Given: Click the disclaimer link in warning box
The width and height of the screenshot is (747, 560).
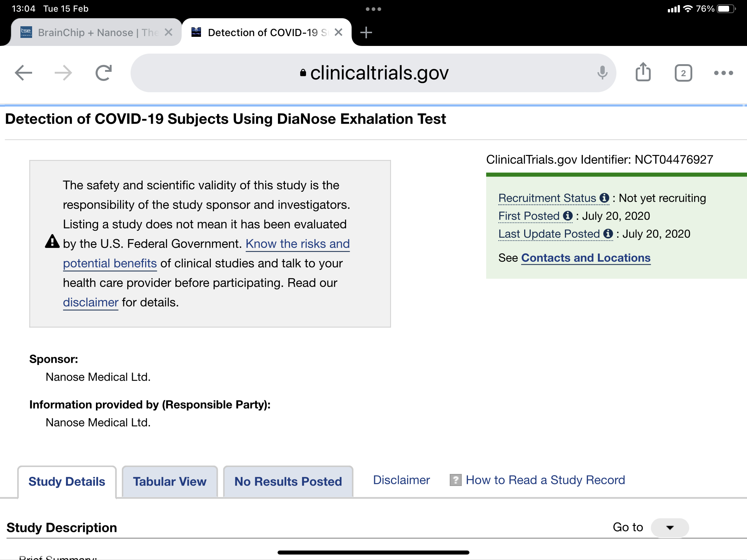Looking at the screenshot, I should coord(90,302).
